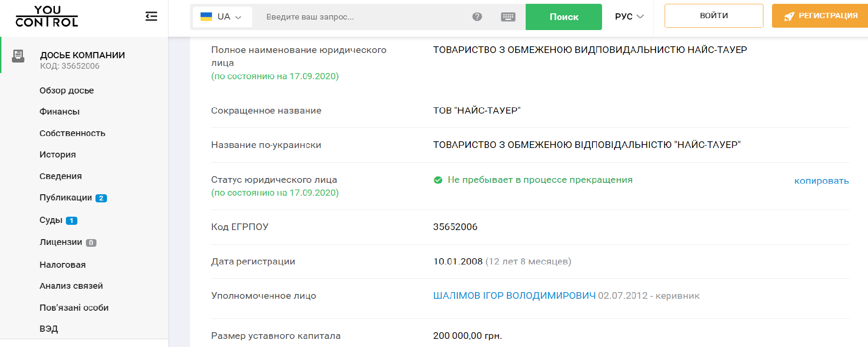The width and height of the screenshot is (868, 347).
Task: Open Анализ связей section
Action: (71, 286)
